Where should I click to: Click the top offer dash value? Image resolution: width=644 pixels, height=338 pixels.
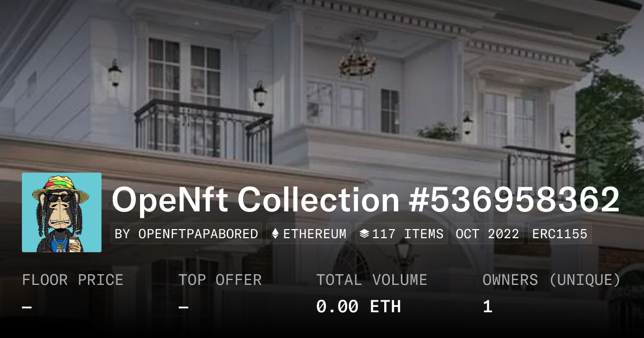[183, 307]
